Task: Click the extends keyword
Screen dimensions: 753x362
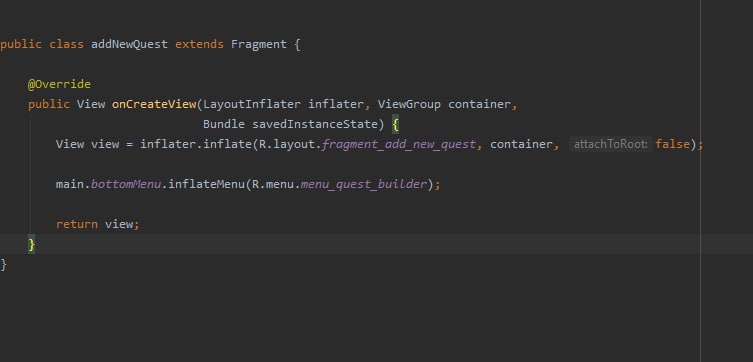Action: [199, 44]
